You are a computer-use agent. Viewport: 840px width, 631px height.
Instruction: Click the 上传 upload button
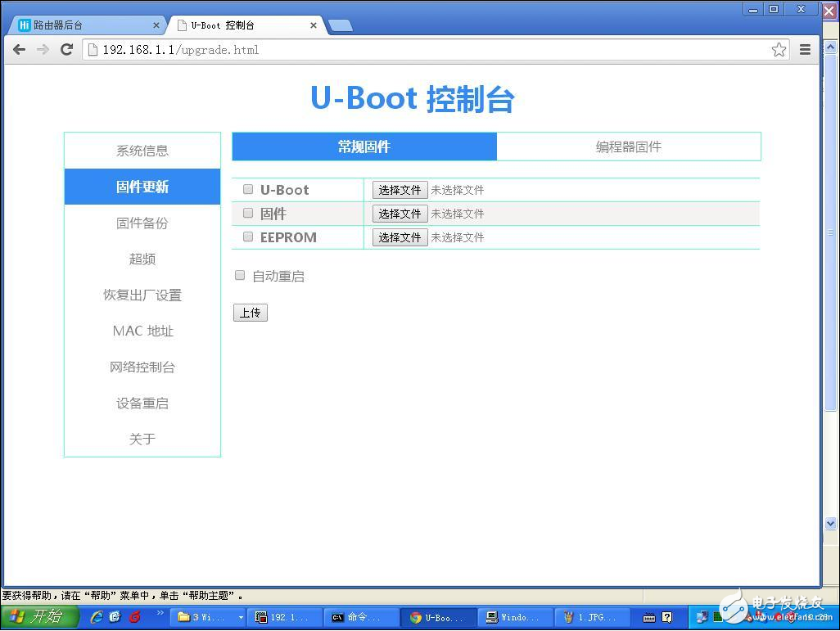(250, 312)
